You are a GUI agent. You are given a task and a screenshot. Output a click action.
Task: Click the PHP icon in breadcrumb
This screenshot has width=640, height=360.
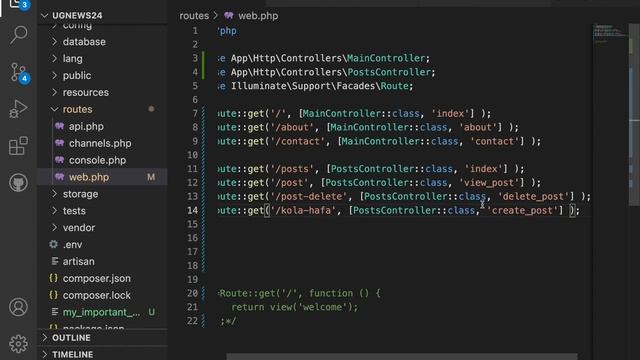click(x=229, y=16)
